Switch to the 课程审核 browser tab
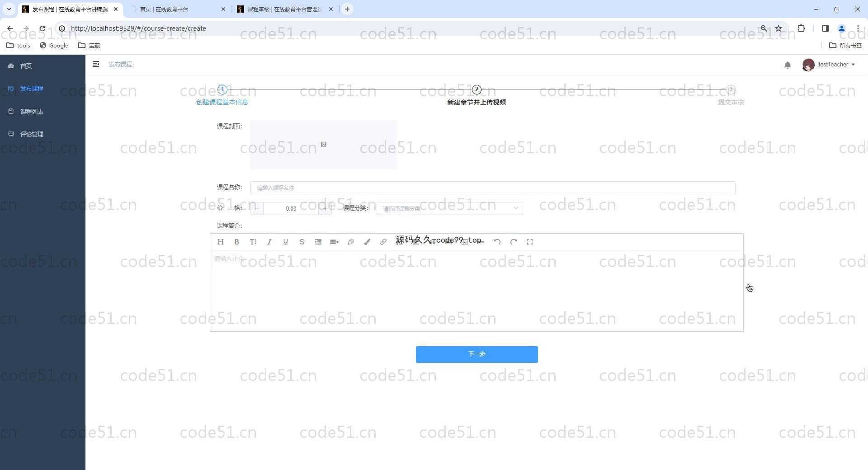 click(284, 9)
